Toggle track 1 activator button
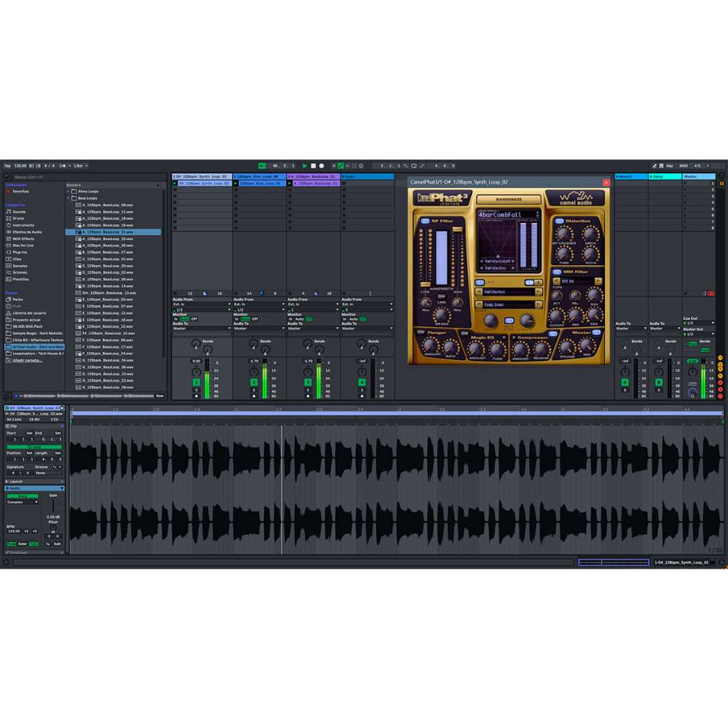Screen dimensions: 728x728 pyautogui.click(x=196, y=382)
